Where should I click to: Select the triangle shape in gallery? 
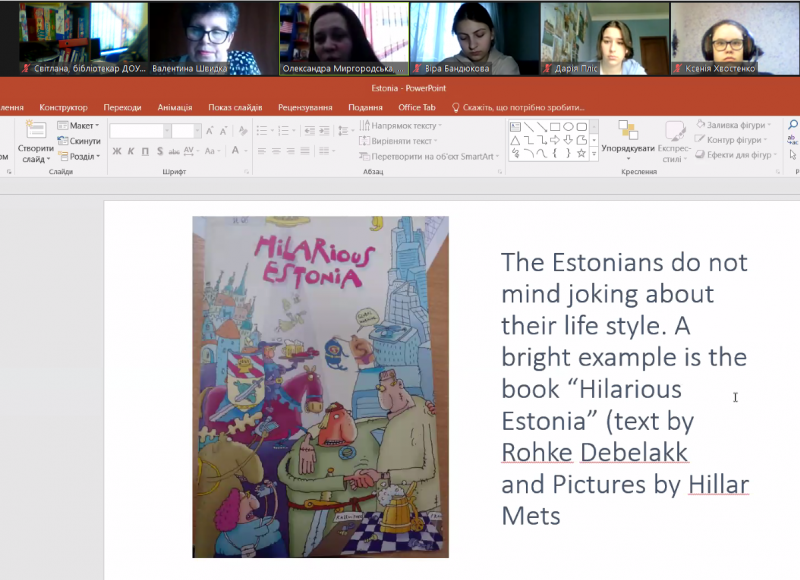515,140
